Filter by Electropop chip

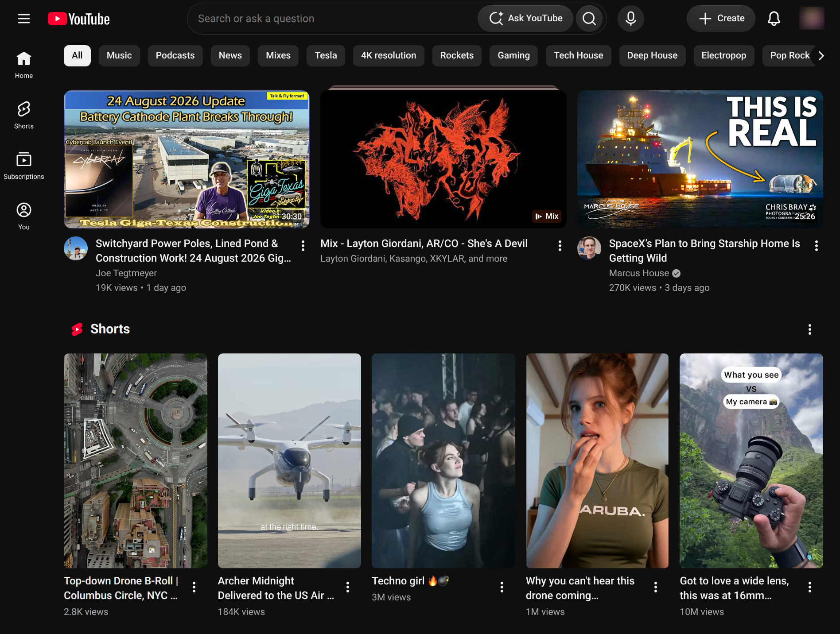tap(724, 56)
